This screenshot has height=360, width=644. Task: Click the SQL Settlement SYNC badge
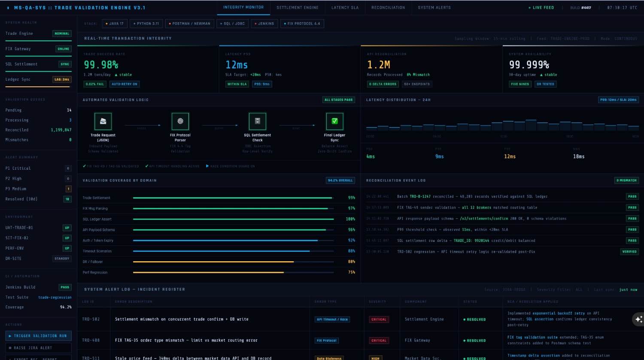(x=65, y=64)
